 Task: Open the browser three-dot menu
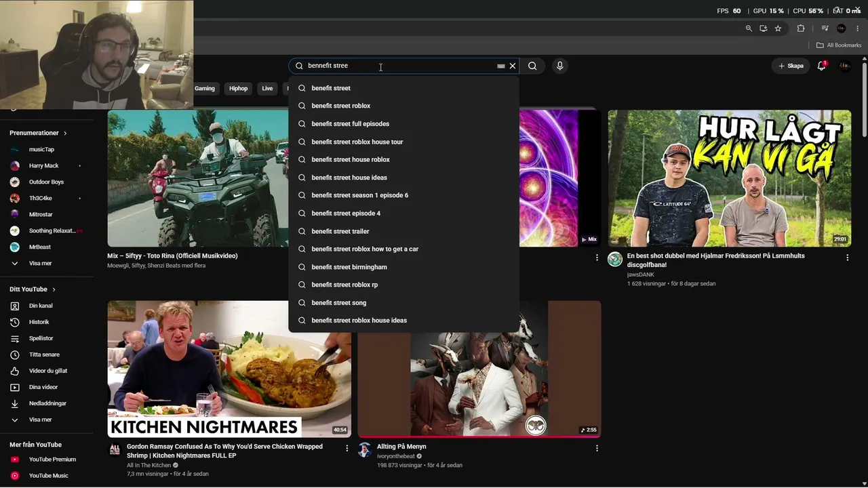click(x=858, y=28)
